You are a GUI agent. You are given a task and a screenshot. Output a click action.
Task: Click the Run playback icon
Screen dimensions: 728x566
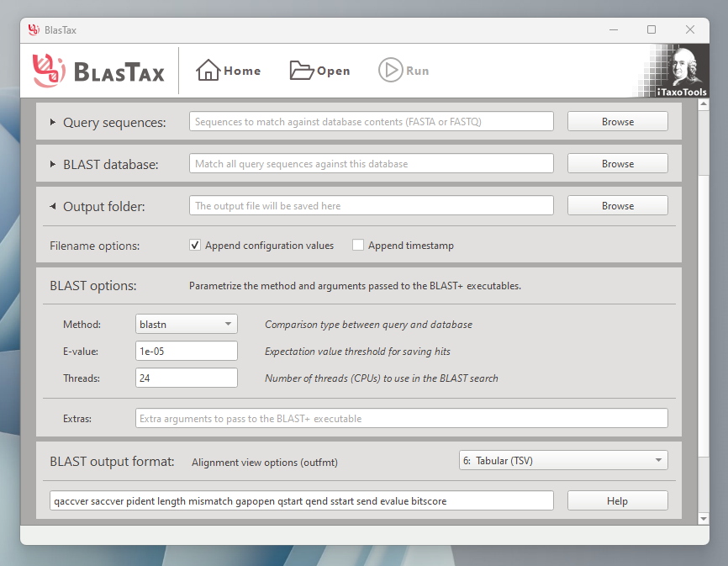(390, 70)
